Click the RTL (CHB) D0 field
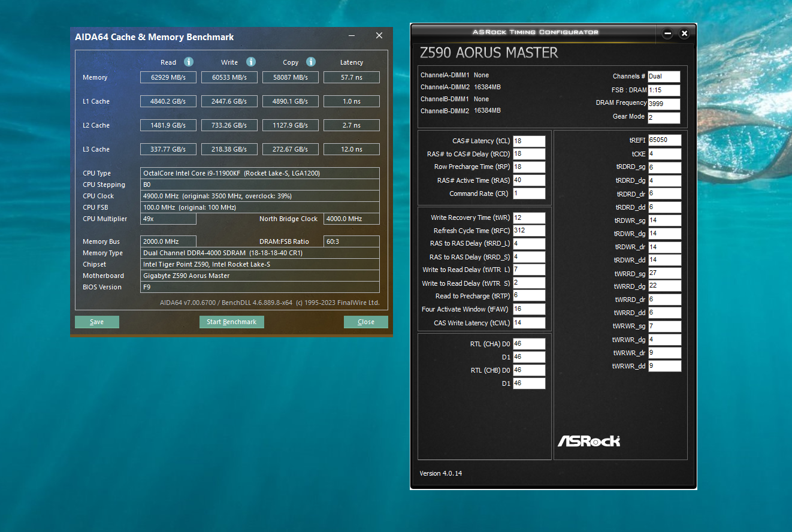 point(529,370)
